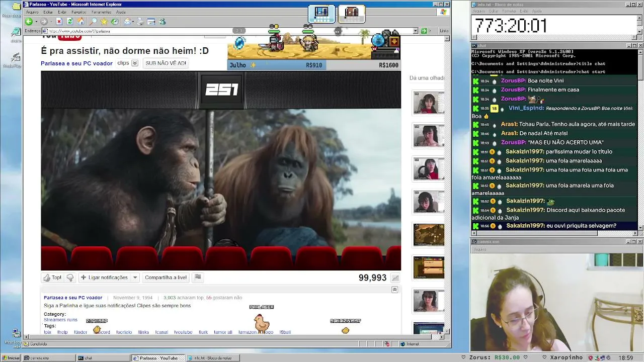Open the fifth sidebar thumbnail showing a game map
This screenshot has height=362, width=644.
[429, 235]
